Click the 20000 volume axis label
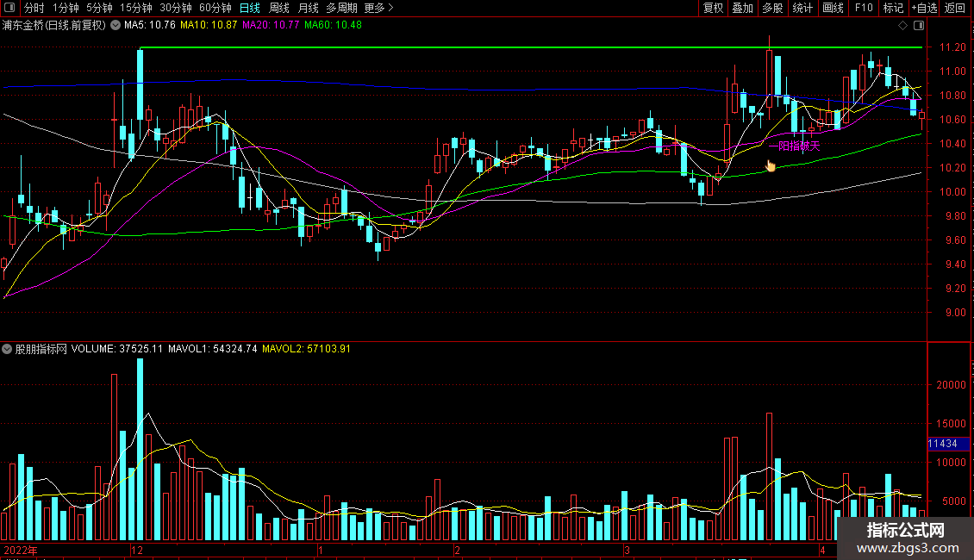The image size is (974, 560). 951,386
